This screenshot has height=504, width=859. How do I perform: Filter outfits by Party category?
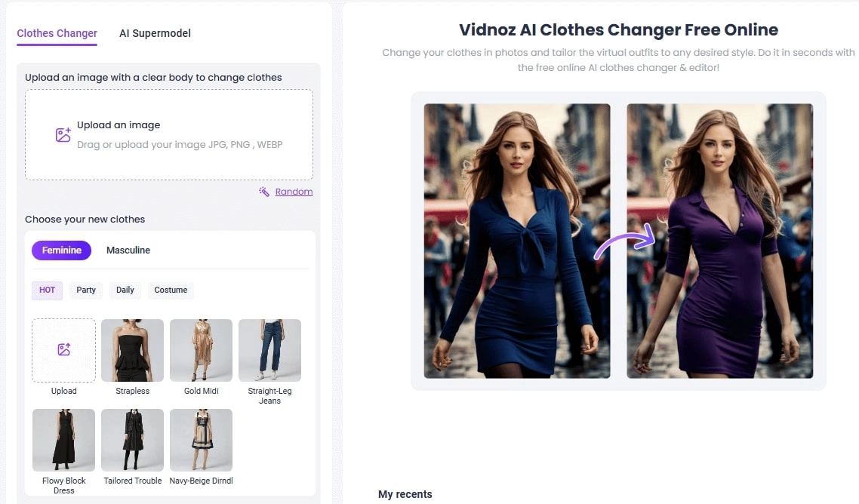pos(86,290)
